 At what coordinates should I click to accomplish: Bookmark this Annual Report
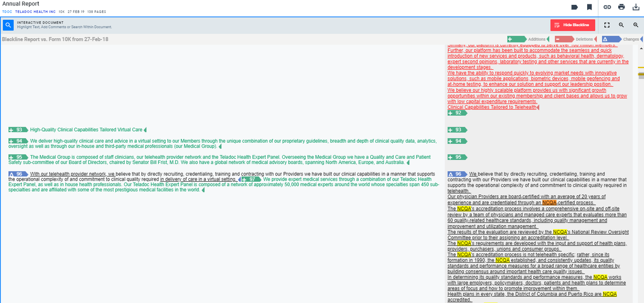589,8
